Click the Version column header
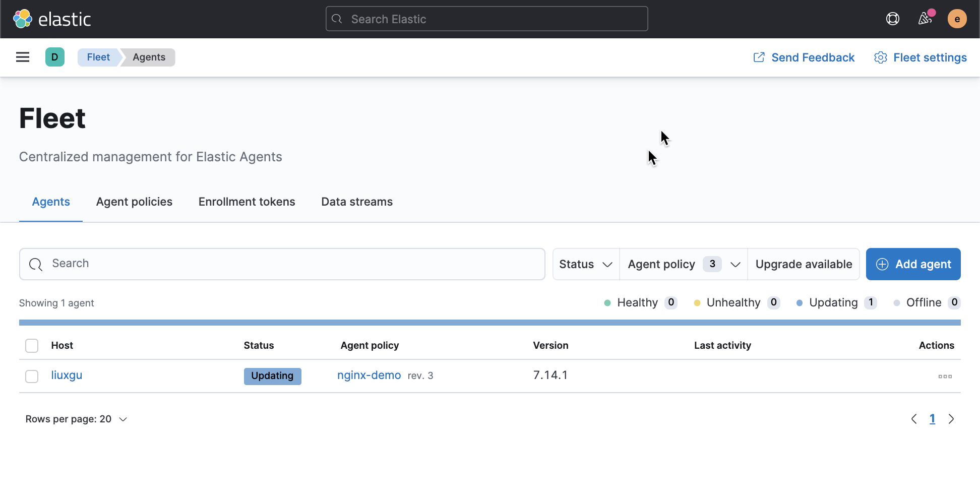The image size is (980, 501). 550,345
